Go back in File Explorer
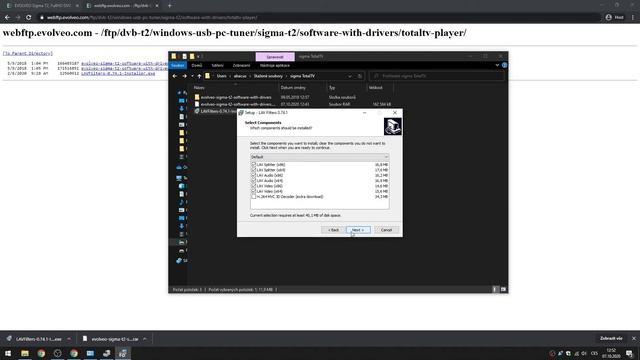Screen dimensions: 640x360 [x=175, y=76]
